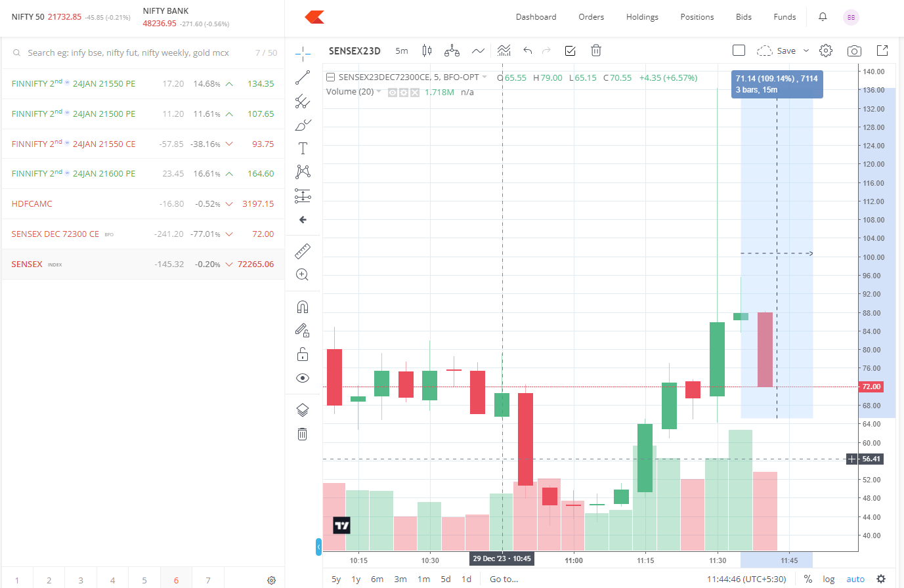The width and height of the screenshot is (904, 588).
Task: Collapse the watchlist sidebar handle
Action: [319, 546]
